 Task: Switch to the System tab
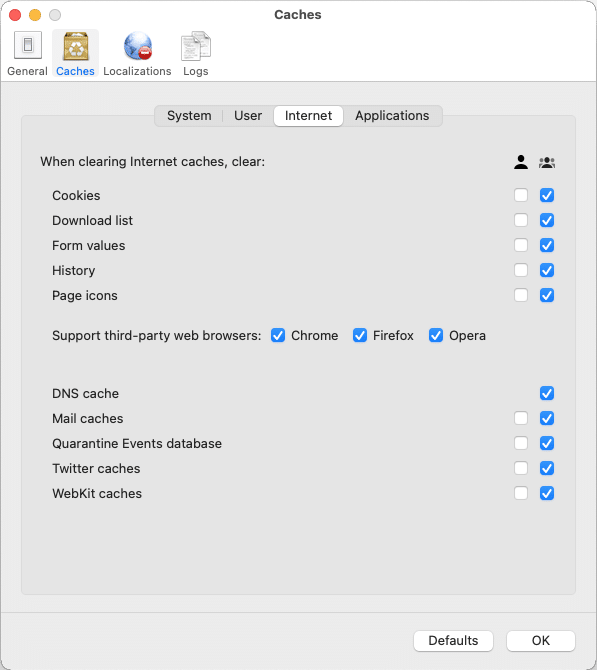189,116
